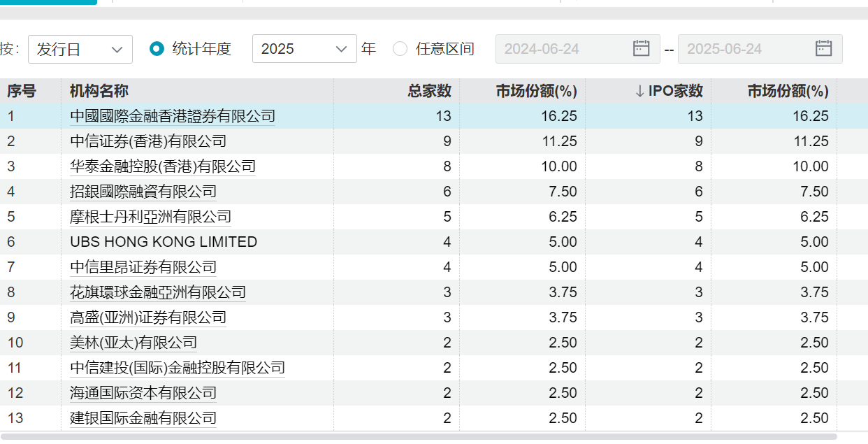The width and height of the screenshot is (868, 444).
Task: Expand the 发行日 dropdown
Action: [x=80, y=49]
